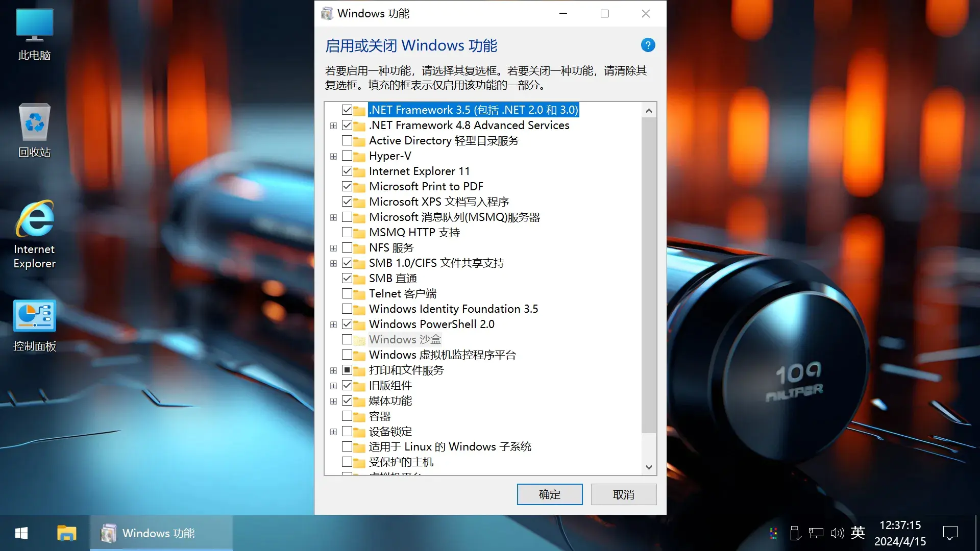Click the 此电脑 desktop icon
This screenshot has width=980, height=551.
[34, 31]
